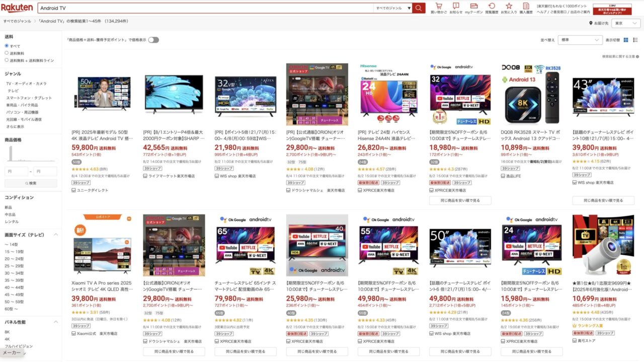Viewport: 644px width, 362px height.
Task: Click the shop icon next to 貫弓ストア
Action: click(575, 340)
